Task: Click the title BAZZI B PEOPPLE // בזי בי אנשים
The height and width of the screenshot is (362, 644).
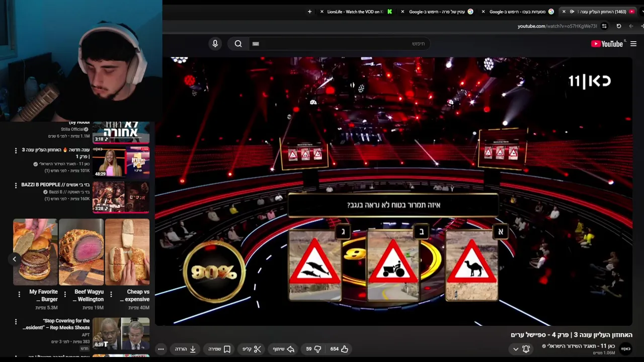Action: (x=55, y=185)
